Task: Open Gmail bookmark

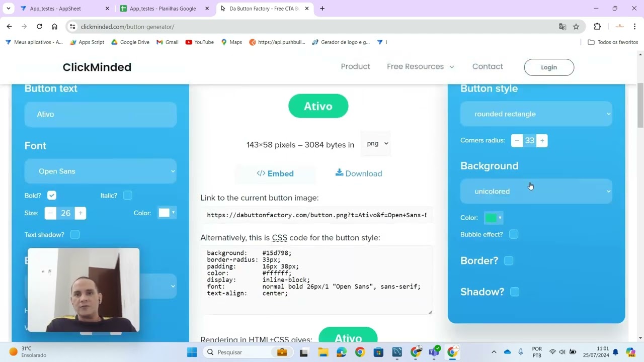Action: point(168,42)
